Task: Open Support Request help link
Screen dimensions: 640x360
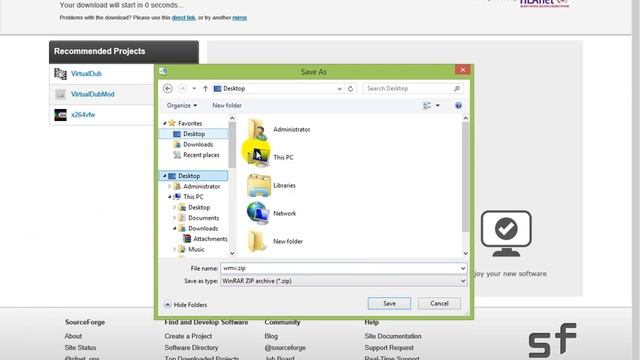Action: (389, 348)
